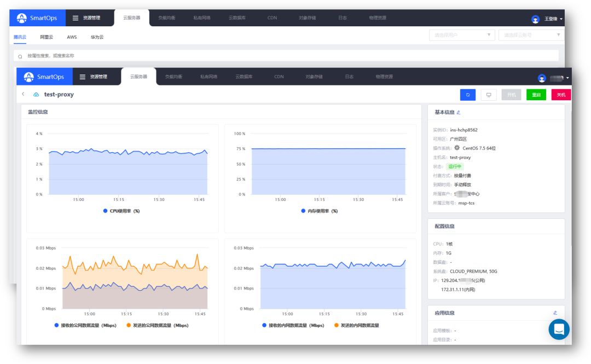Screen dimensions: 591x364
Task: Click the green 重启 button
Action: pyautogui.click(x=536, y=95)
